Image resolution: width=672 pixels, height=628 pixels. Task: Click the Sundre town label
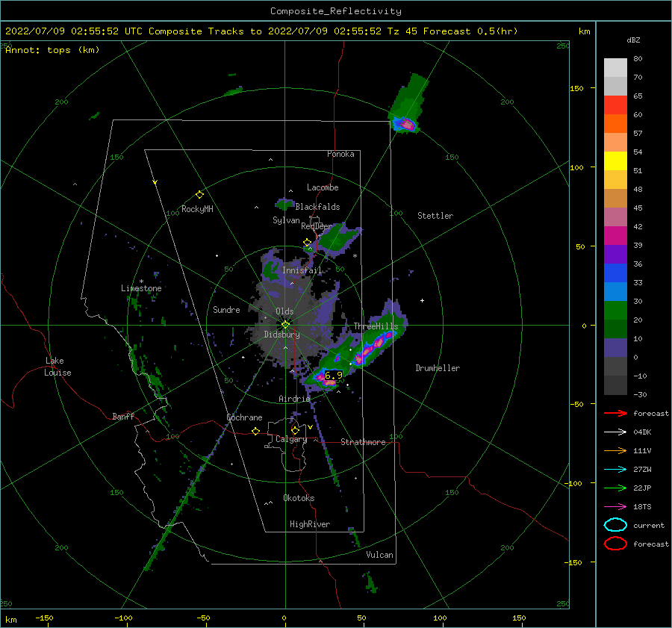point(226,309)
